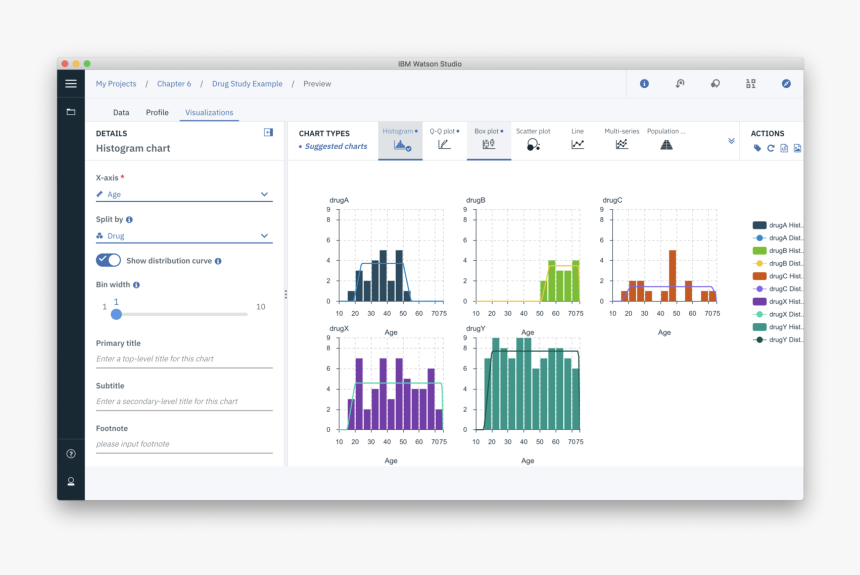Click inside the Subtitle input field
The image size is (860, 575).
pos(184,402)
